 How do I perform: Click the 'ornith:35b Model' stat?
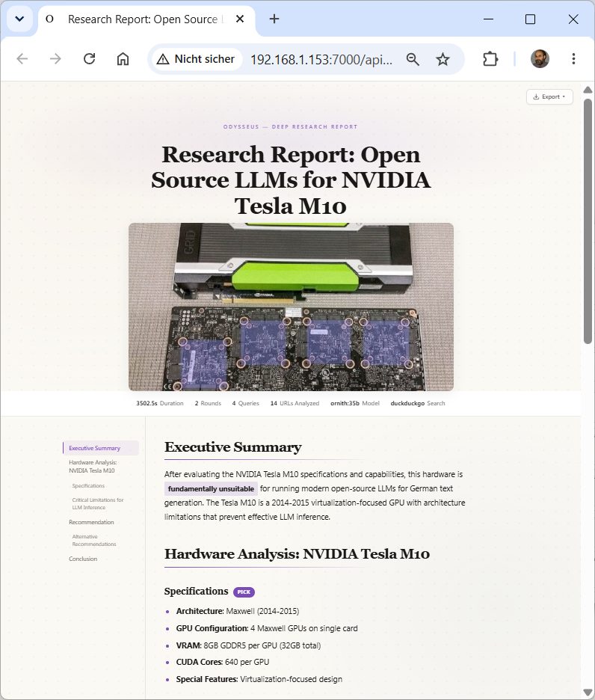click(355, 403)
